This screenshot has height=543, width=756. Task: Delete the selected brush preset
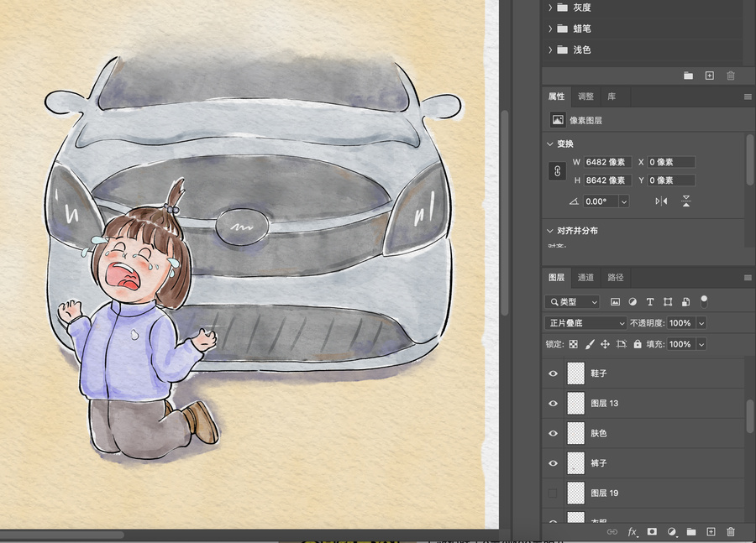[x=731, y=76]
